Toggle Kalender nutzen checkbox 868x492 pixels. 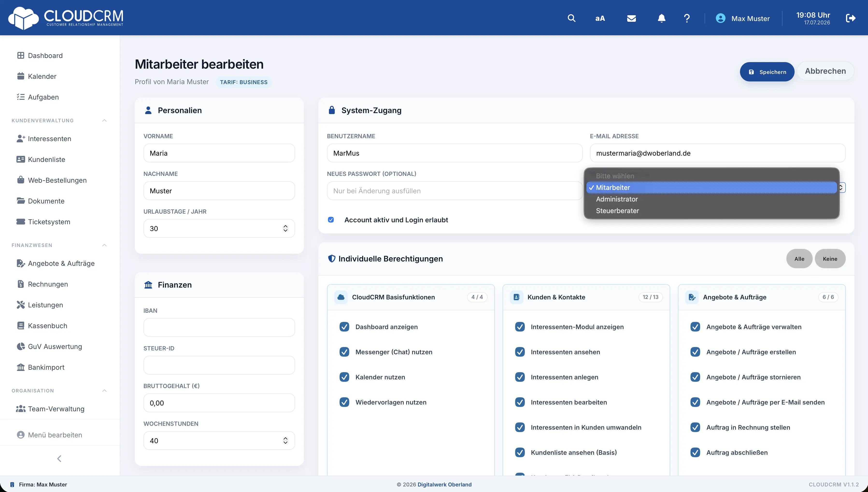pyautogui.click(x=344, y=377)
